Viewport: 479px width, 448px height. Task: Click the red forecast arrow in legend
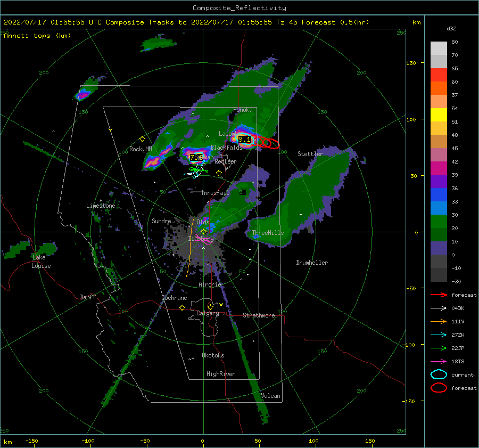pyautogui.click(x=439, y=295)
